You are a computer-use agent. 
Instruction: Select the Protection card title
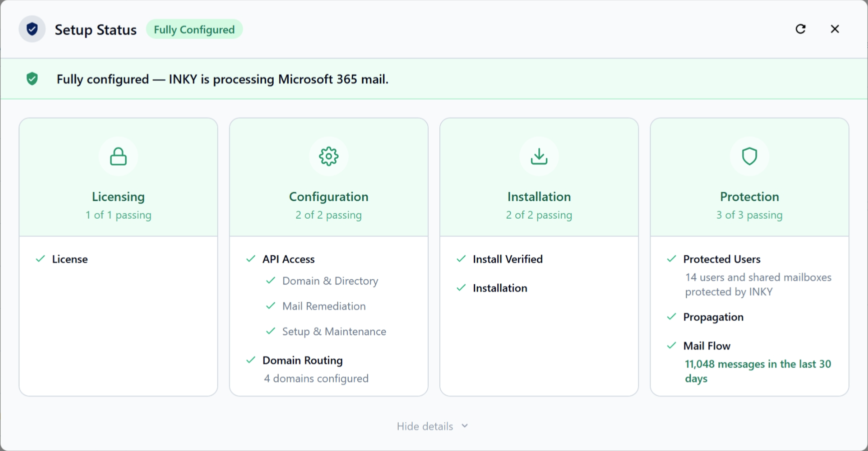pos(749,197)
